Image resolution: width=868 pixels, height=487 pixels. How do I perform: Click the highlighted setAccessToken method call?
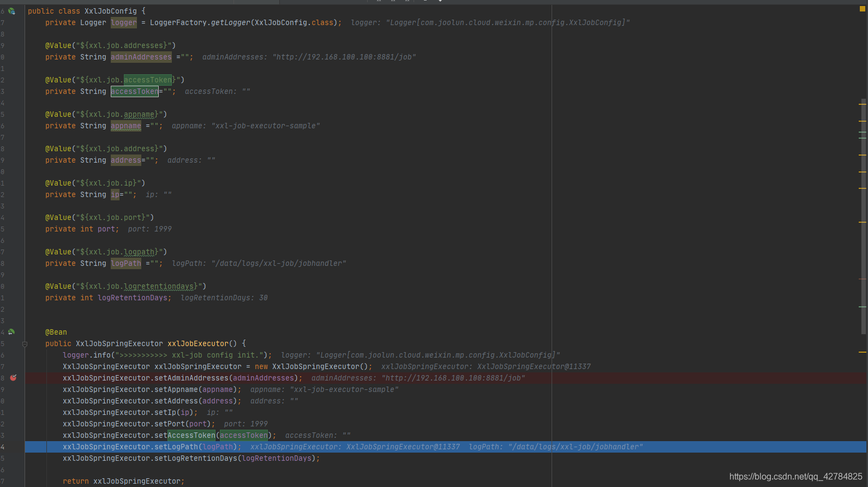(185, 435)
